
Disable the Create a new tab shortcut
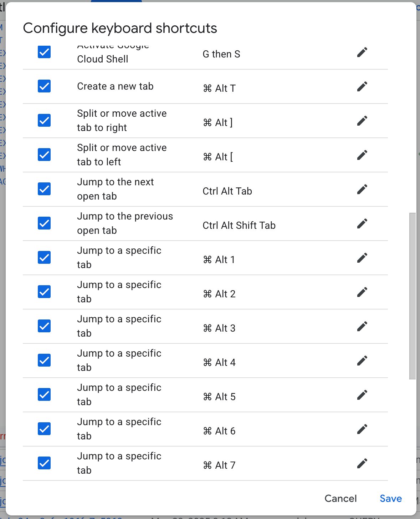click(x=44, y=86)
